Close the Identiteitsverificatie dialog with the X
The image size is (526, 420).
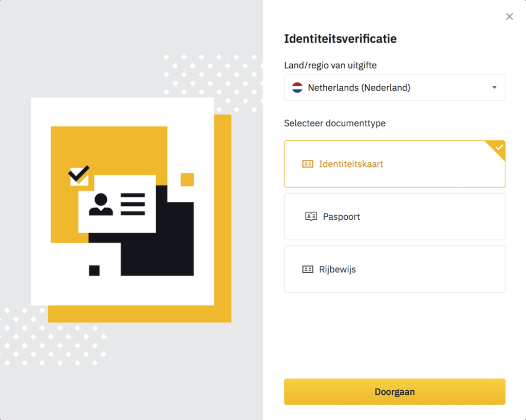click(x=509, y=16)
